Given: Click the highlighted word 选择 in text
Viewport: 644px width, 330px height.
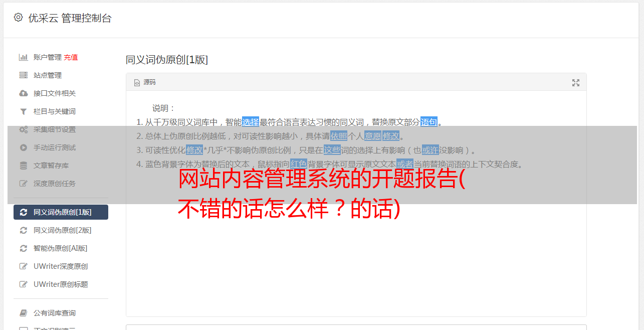Looking at the screenshot, I should tap(251, 122).
